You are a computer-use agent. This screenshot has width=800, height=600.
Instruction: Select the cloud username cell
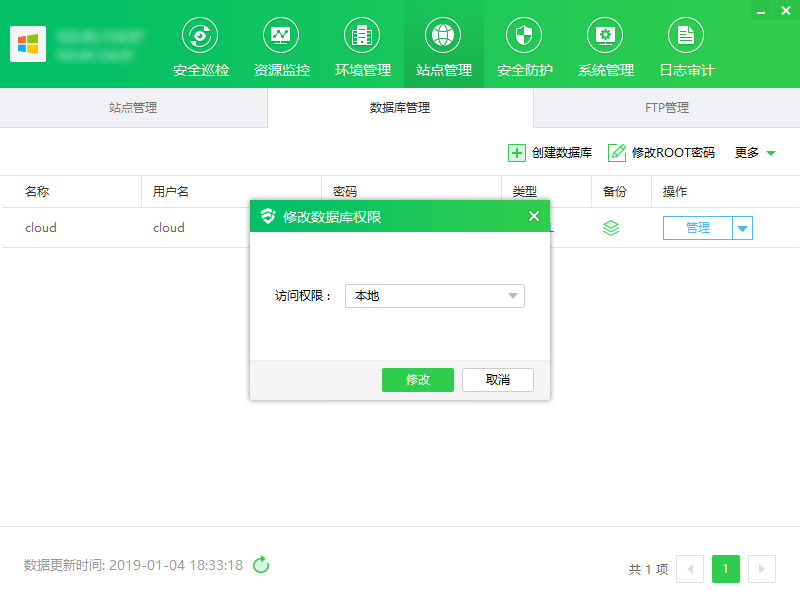pyautogui.click(x=169, y=228)
